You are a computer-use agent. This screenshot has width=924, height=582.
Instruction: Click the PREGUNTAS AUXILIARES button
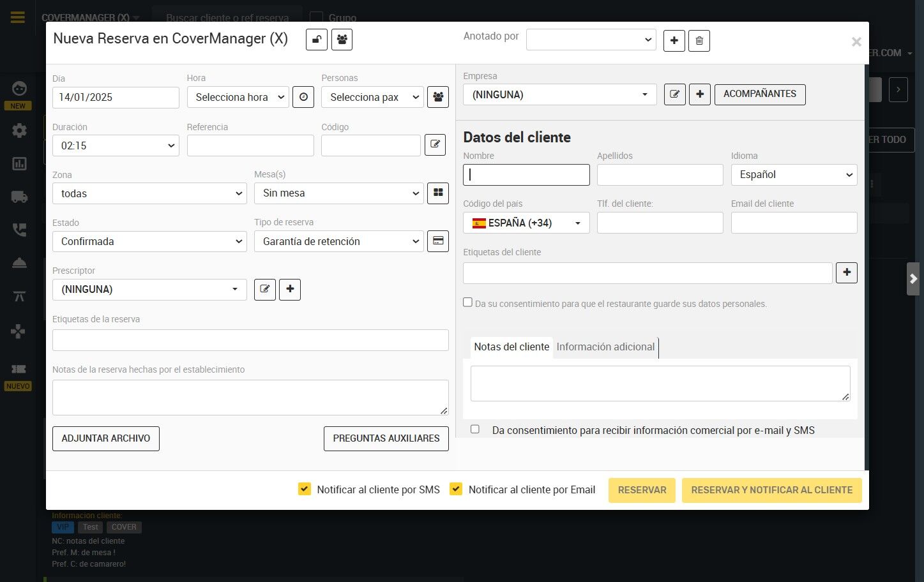pos(386,438)
